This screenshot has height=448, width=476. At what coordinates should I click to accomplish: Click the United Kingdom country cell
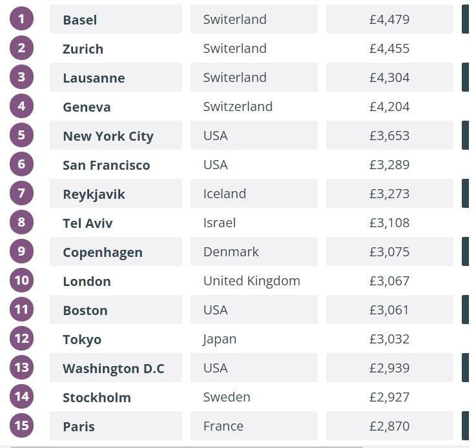(x=254, y=281)
